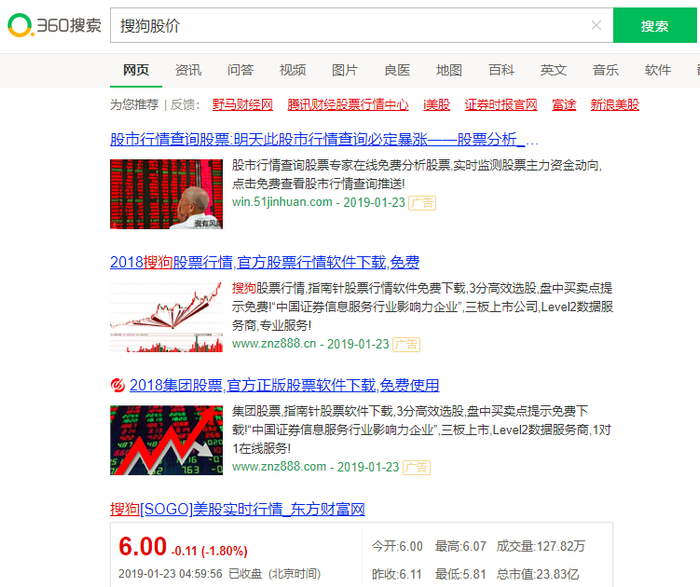The height and width of the screenshot is (587, 700).
Task: Click the red arrow stock thumbnail
Action: (x=167, y=440)
